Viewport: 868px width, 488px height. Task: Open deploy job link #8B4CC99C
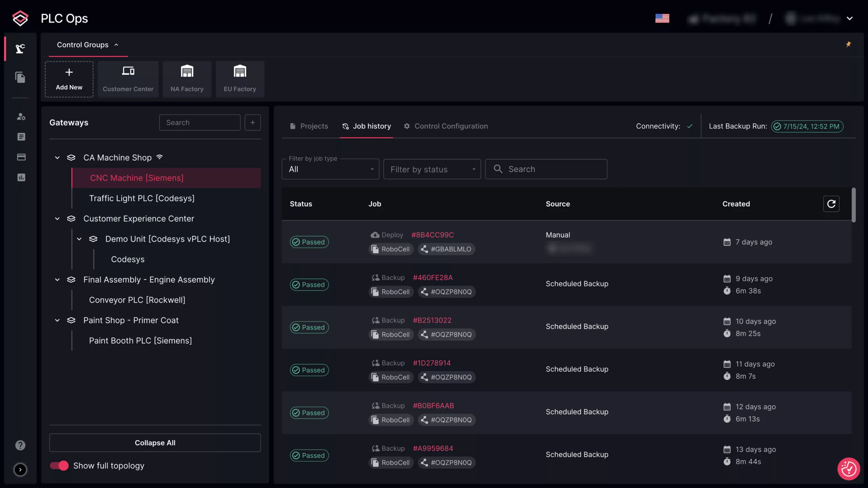point(432,235)
